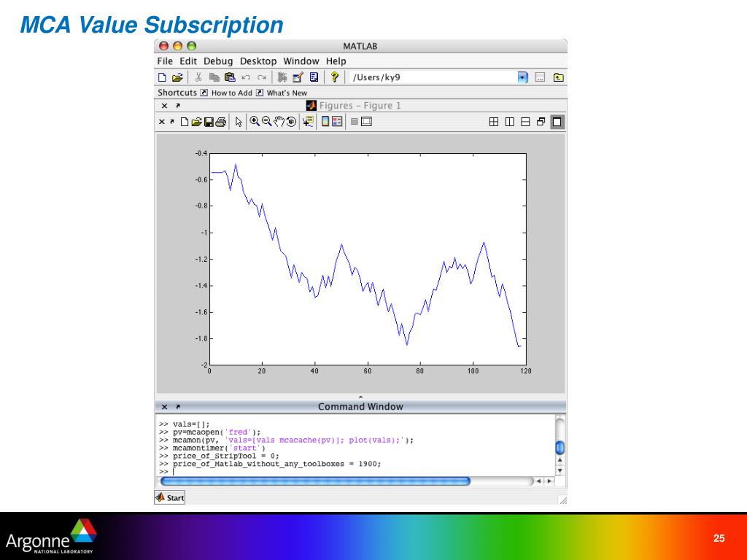
Task: Click Command Window scroll down arrow
Action: [560, 470]
